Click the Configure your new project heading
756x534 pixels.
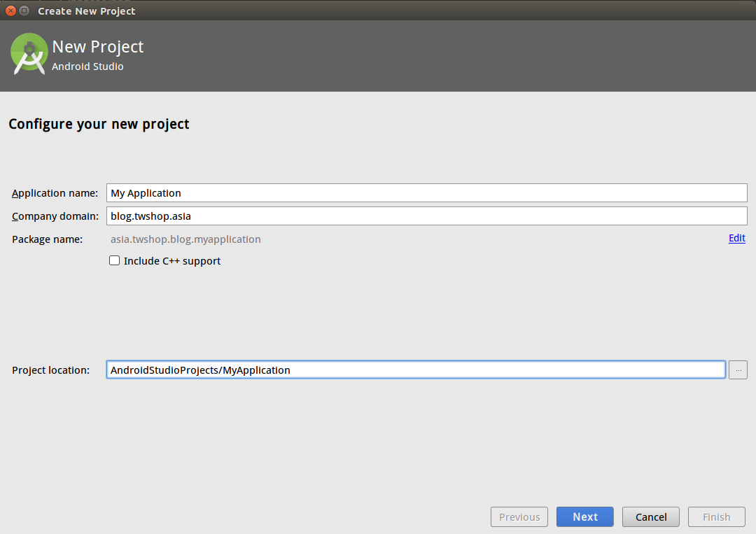[x=99, y=125]
